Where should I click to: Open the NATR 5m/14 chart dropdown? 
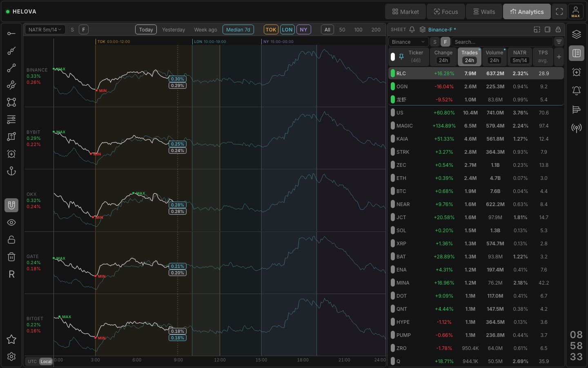tap(45, 29)
